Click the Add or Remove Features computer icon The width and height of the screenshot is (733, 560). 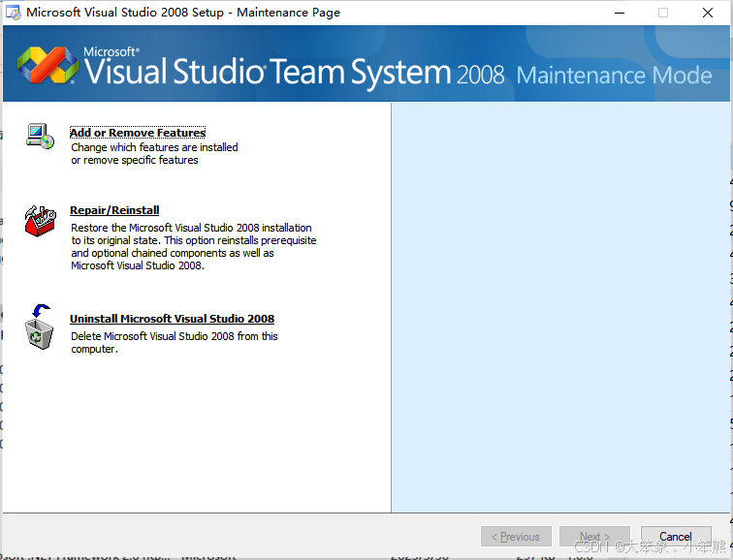[40, 137]
